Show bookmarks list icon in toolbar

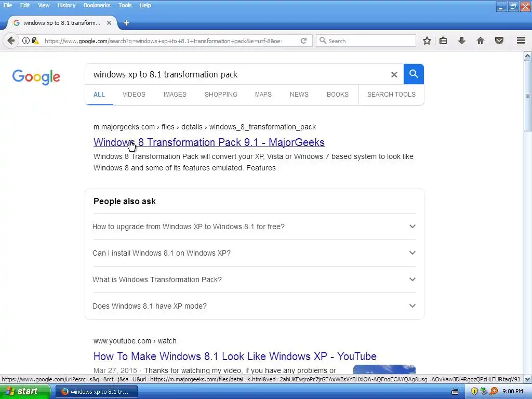click(443, 41)
